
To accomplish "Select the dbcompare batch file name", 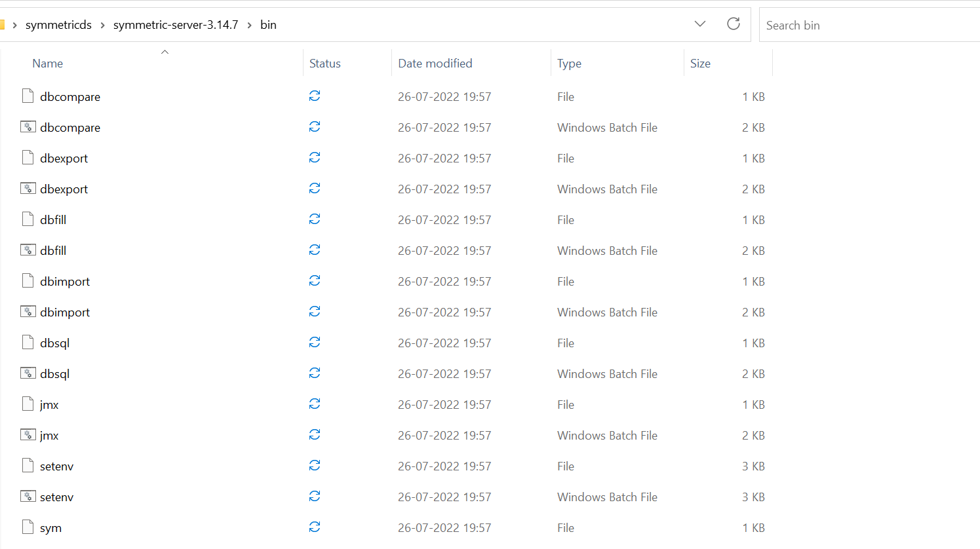I will pyautogui.click(x=70, y=128).
